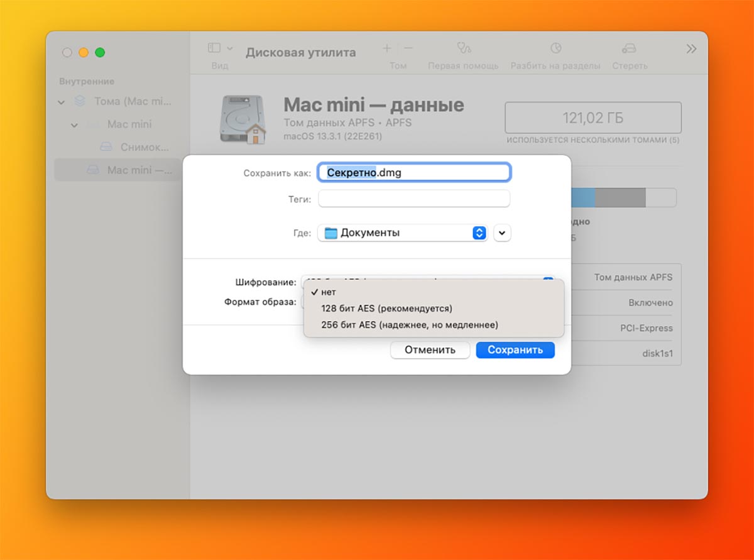
Task: Click the PCI-Express info cell
Action: (x=646, y=328)
